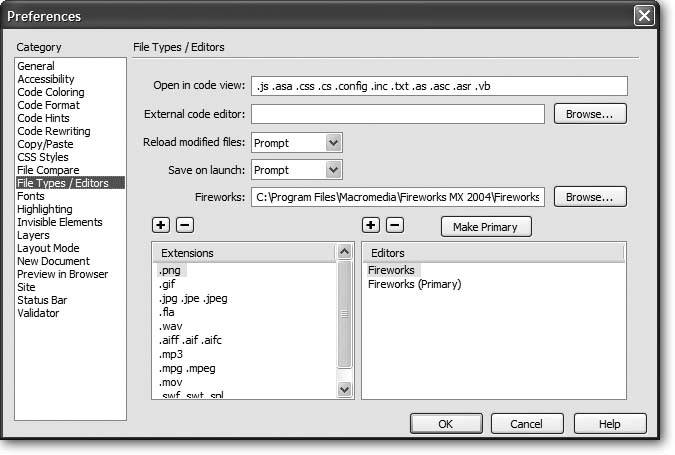Browse for an external code editor
The image size is (675, 455).
(590, 114)
